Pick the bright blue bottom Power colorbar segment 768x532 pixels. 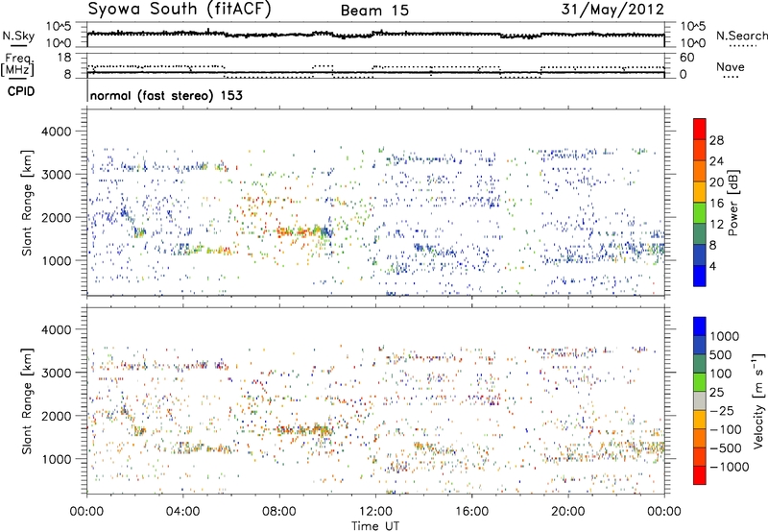700,276
